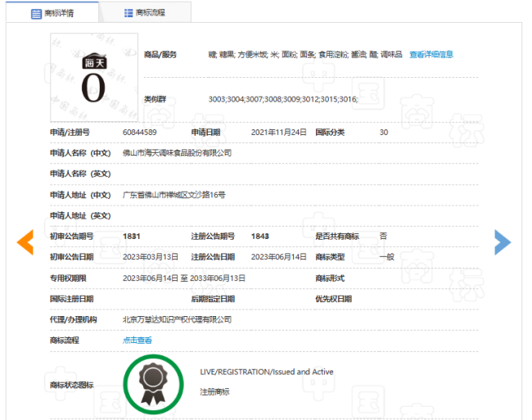
Task: Click the green registered status badge
Action: coord(153,382)
